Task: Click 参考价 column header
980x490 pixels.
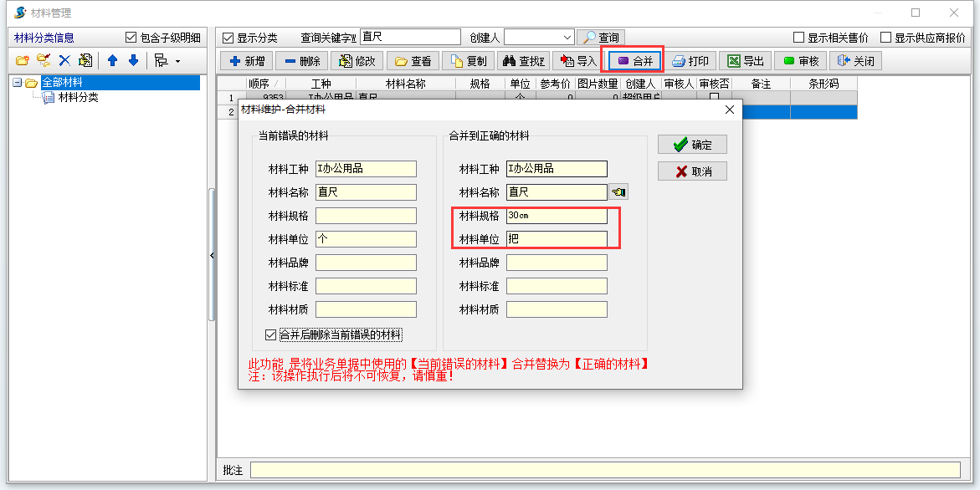Action: coord(556,83)
